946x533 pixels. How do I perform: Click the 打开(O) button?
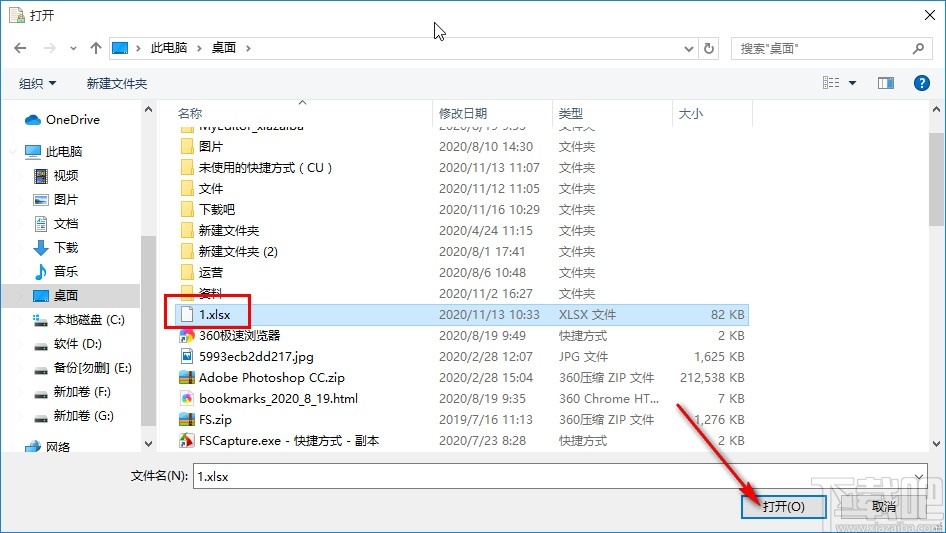point(783,506)
